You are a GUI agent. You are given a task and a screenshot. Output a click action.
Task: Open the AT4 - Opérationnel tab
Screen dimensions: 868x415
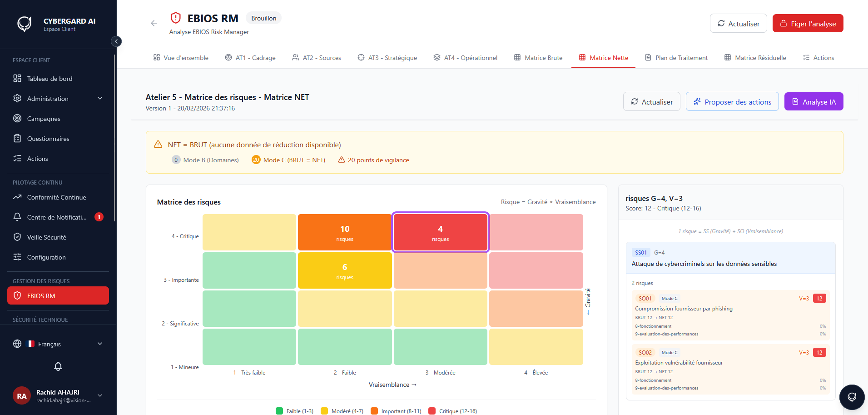pos(466,58)
